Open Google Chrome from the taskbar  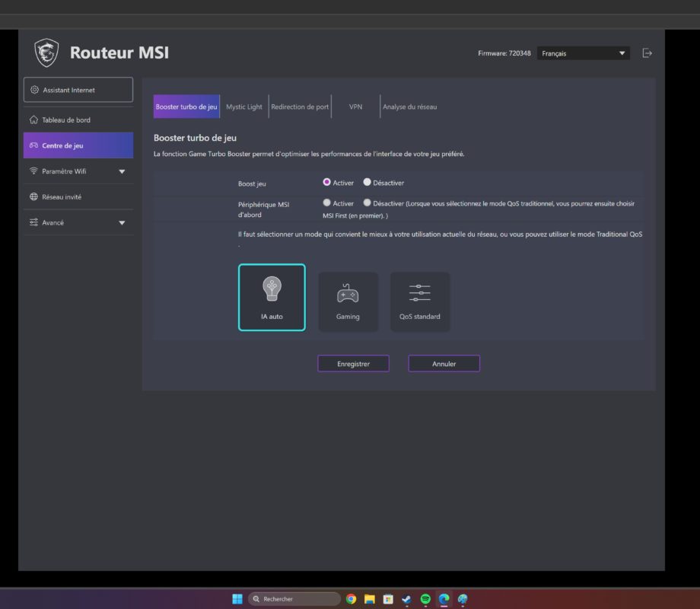(x=352, y=599)
